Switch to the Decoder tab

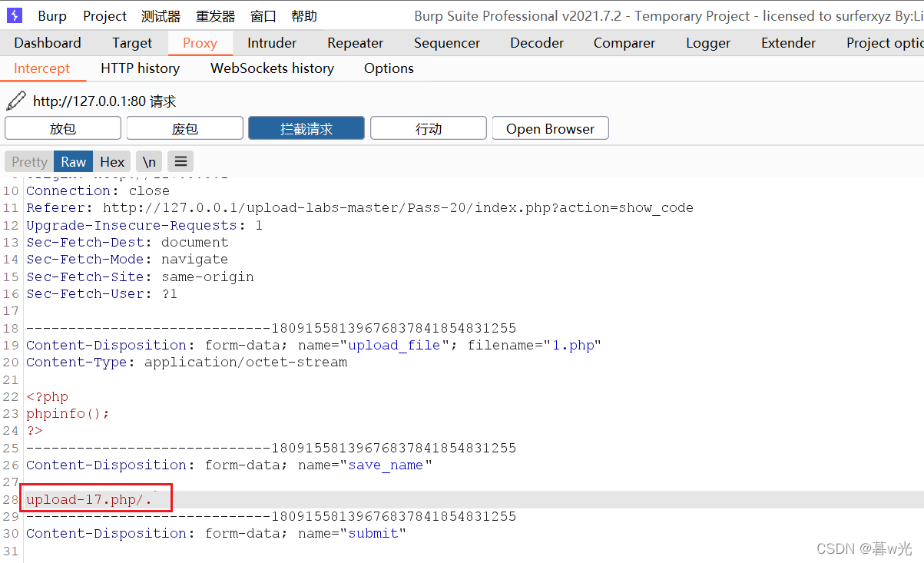[537, 43]
